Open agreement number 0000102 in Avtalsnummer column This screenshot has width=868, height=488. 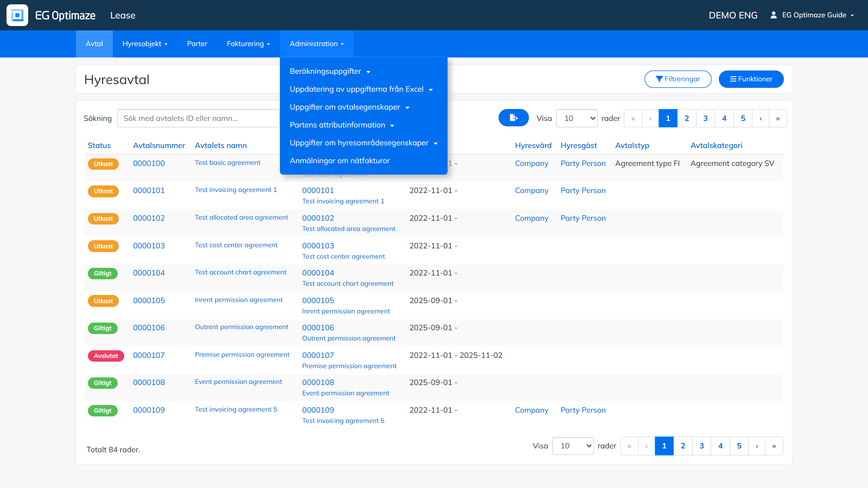pos(149,218)
